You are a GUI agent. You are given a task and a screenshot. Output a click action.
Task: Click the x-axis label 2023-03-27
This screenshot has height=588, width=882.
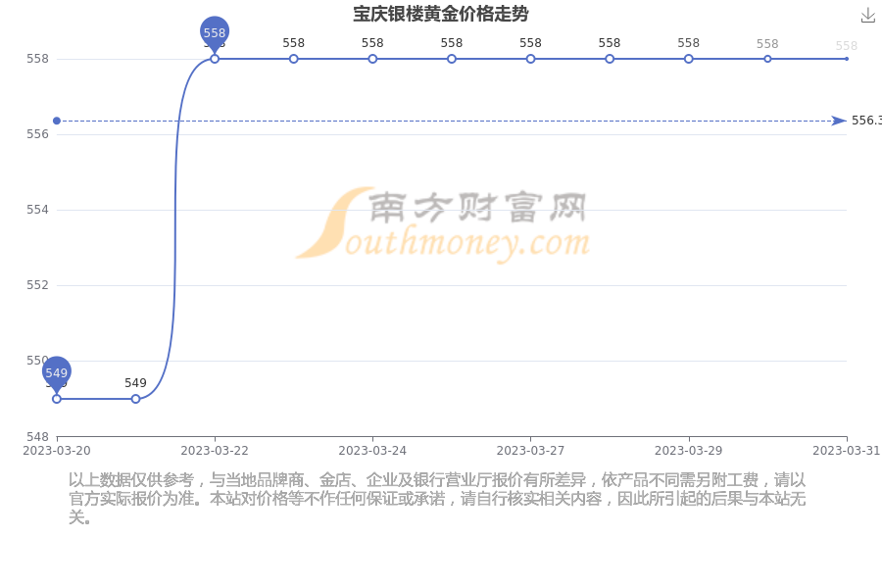[530, 451]
